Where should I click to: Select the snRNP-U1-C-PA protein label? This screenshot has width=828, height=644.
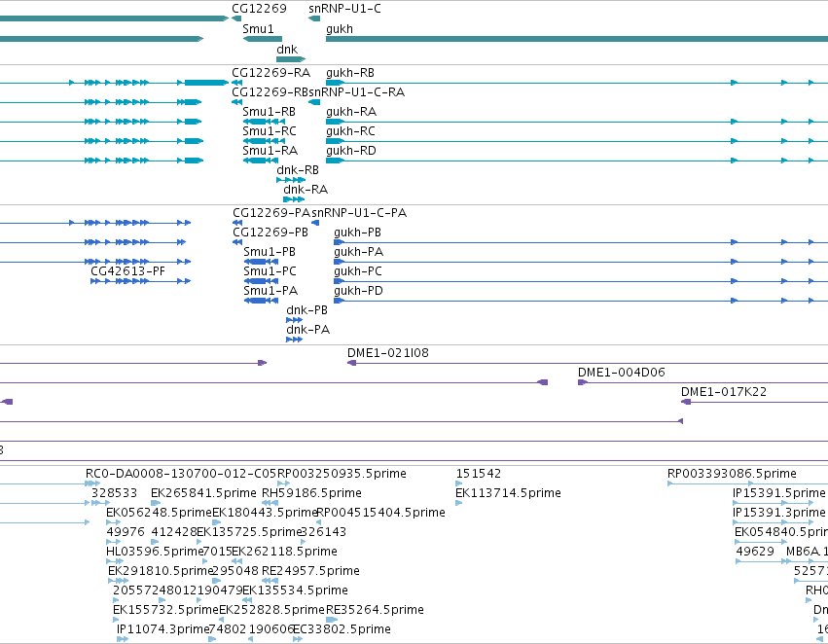359,213
